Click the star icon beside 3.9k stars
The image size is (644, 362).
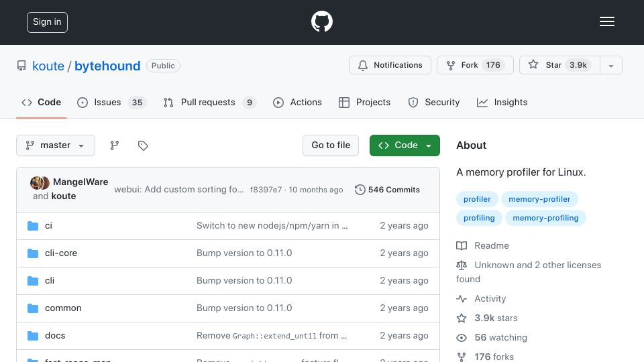pos(462,318)
